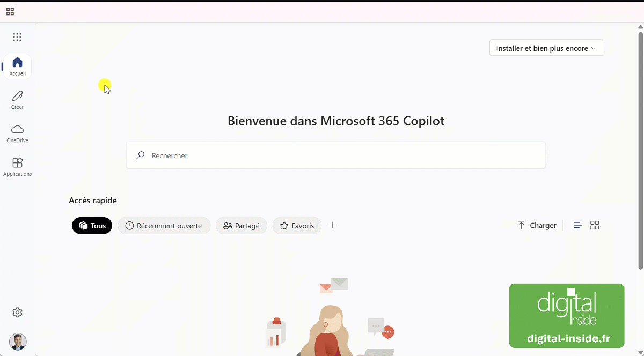
Task: Open the Installer et bien plus encore dropdown
Action: click(x=545, y=48)
